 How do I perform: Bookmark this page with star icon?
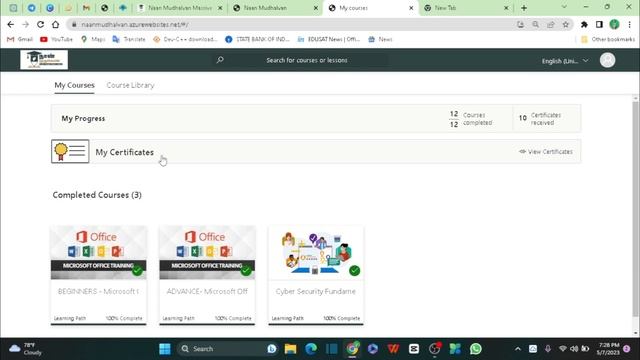tap(566, 24)
